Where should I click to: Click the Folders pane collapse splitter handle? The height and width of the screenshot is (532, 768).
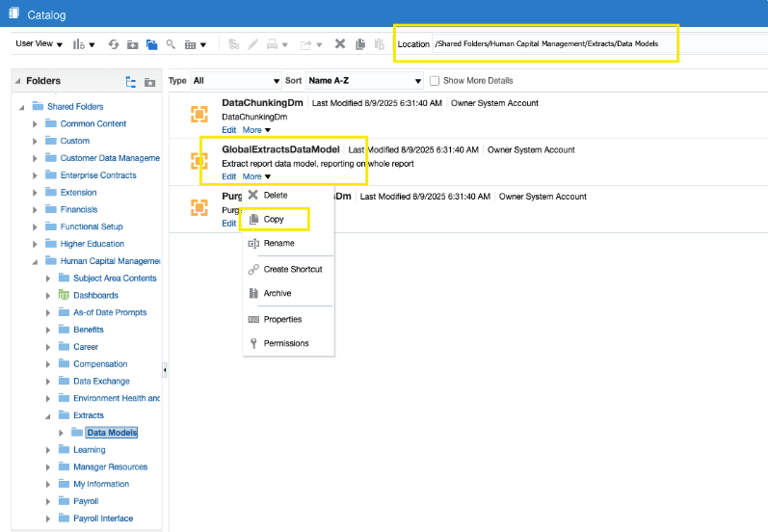[x=165, y=370]
